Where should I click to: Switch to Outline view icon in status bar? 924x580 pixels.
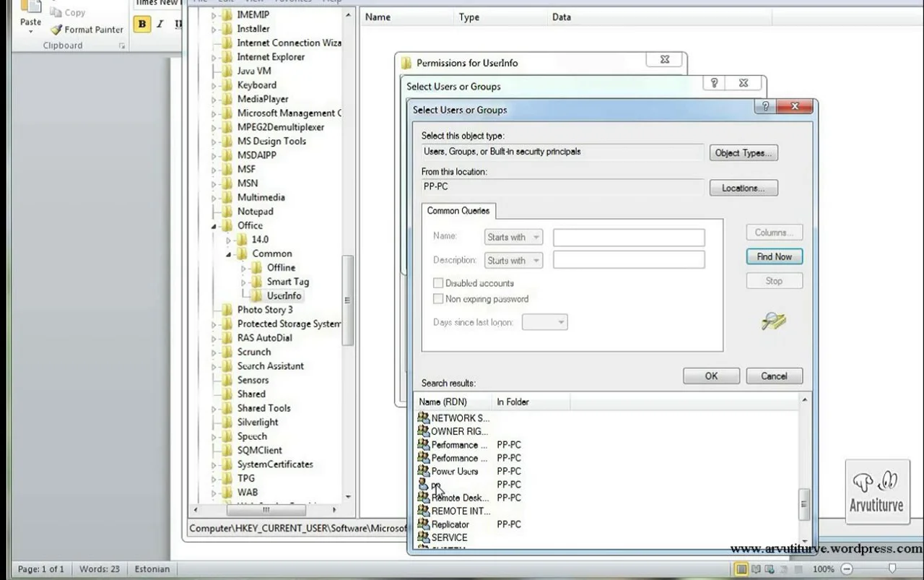(x=784, y=569)
